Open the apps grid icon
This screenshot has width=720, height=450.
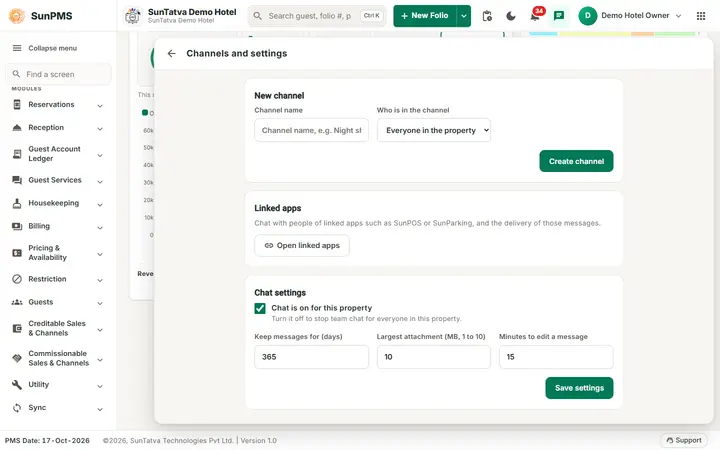[x=701, y=16]
